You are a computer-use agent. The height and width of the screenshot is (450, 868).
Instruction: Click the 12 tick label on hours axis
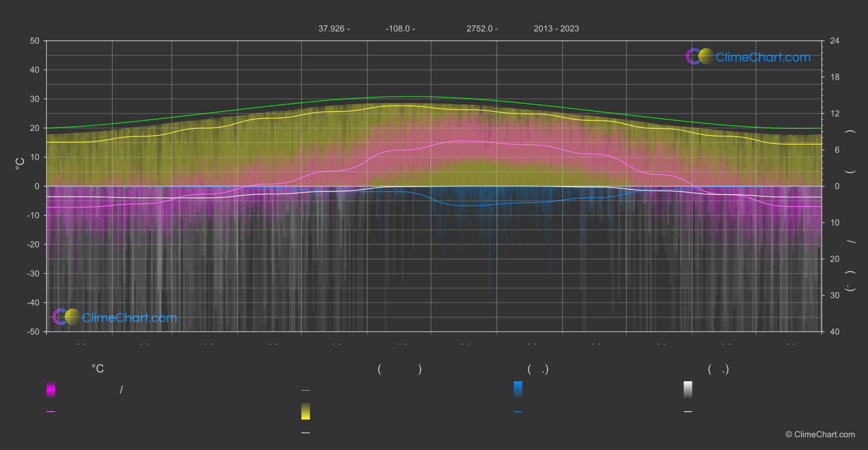(x=835, y=113)
